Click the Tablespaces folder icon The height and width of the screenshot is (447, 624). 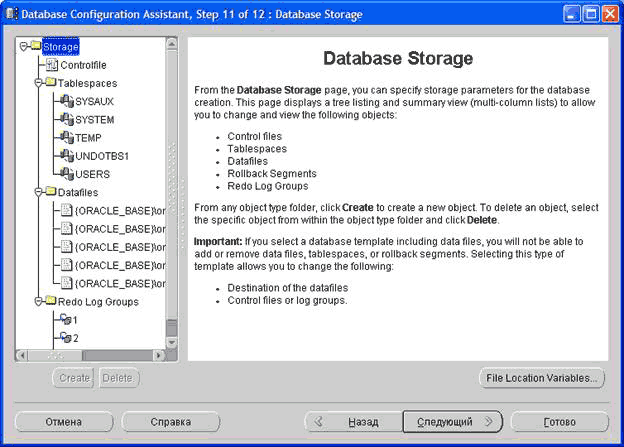51,82
